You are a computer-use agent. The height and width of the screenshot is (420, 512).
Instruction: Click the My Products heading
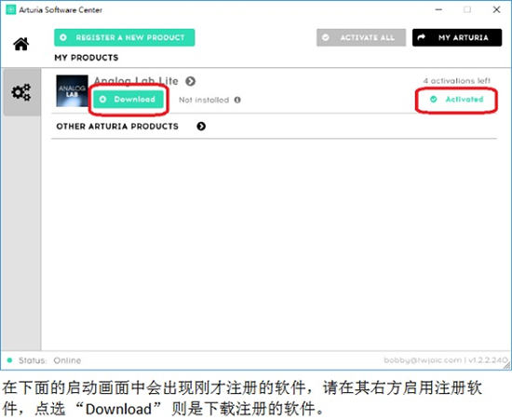87,58
